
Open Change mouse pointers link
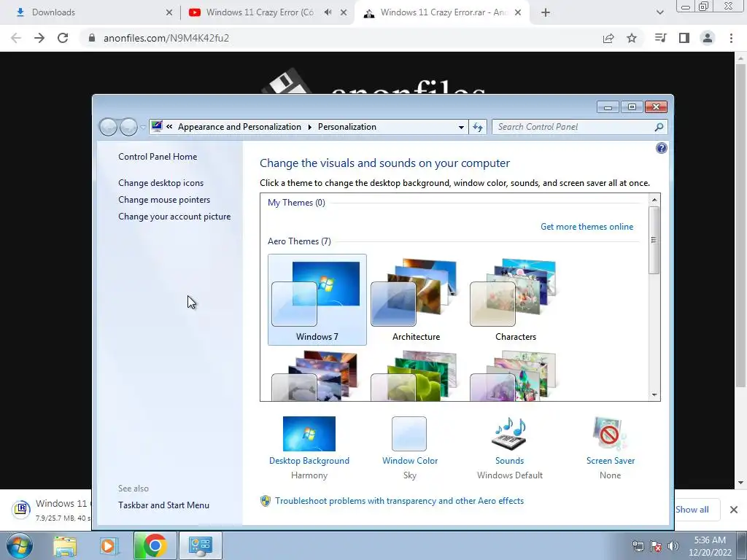pyautogui.click(x=164, y=200)
